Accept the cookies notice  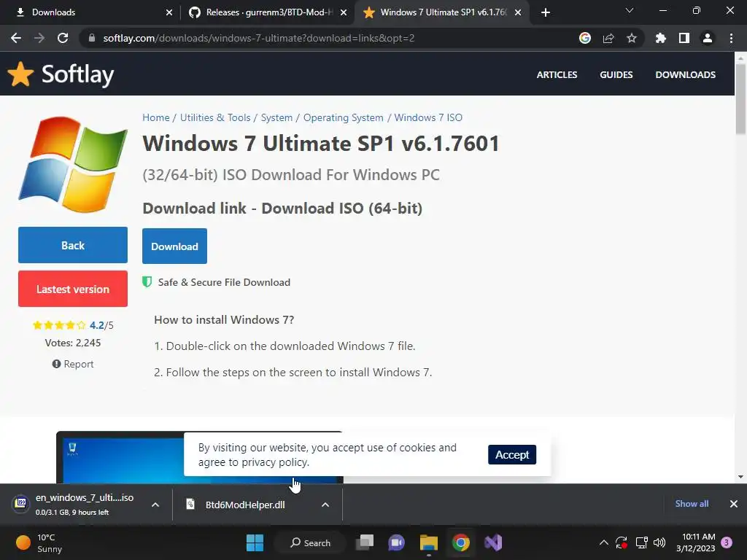[x=512, y=455]
